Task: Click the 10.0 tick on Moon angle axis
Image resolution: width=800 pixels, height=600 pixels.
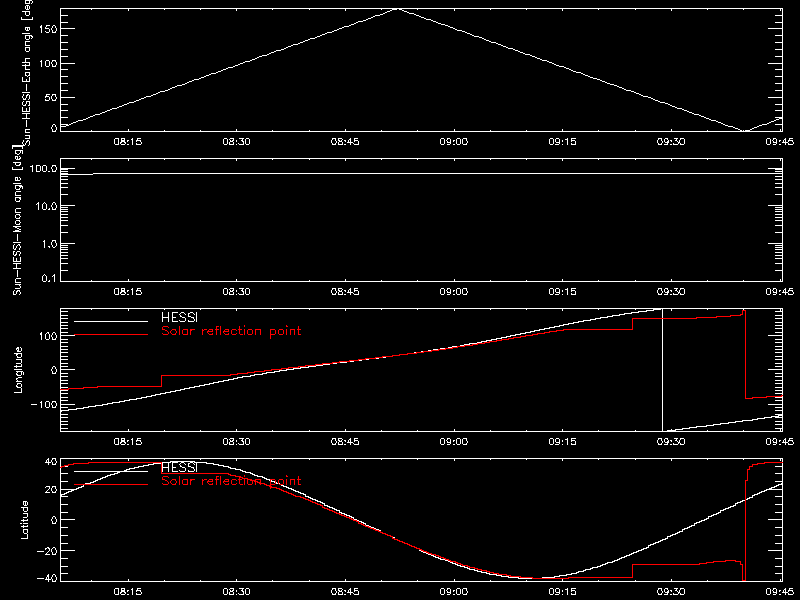Action: [x=47, y=207]
